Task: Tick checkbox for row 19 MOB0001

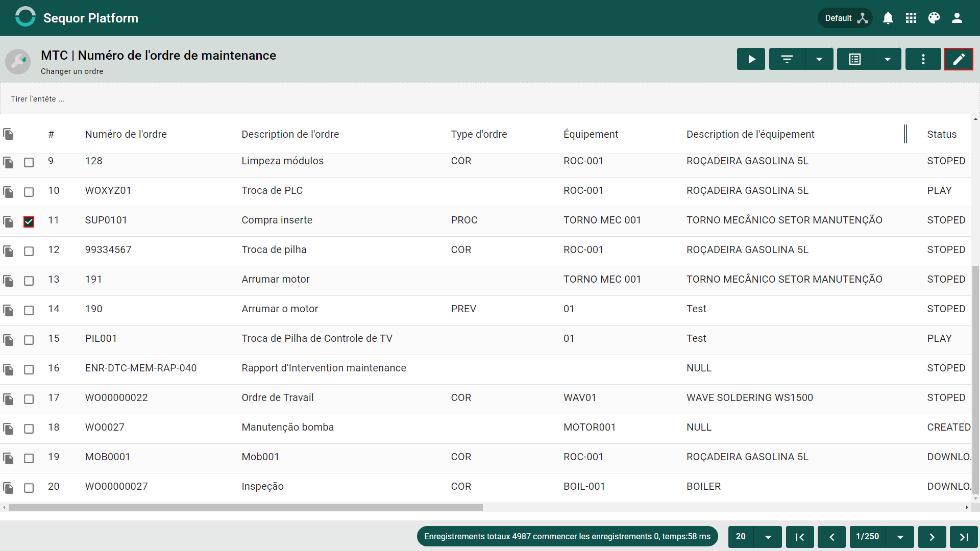Action: tap(29, 458)
